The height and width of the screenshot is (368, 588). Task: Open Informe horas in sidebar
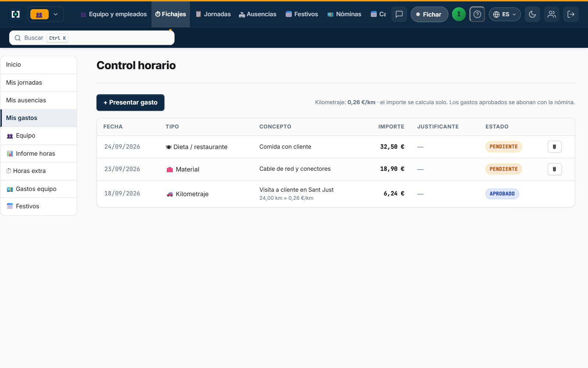39,153
